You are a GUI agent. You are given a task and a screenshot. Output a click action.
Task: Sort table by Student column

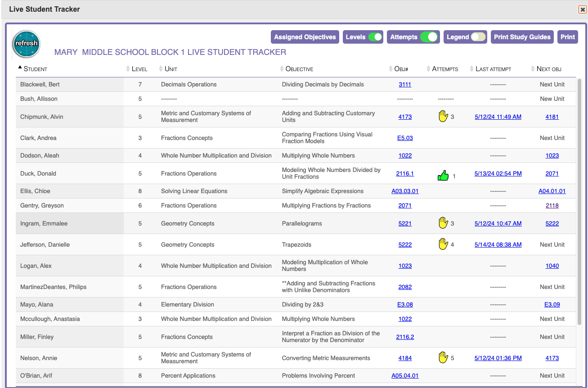35,69
